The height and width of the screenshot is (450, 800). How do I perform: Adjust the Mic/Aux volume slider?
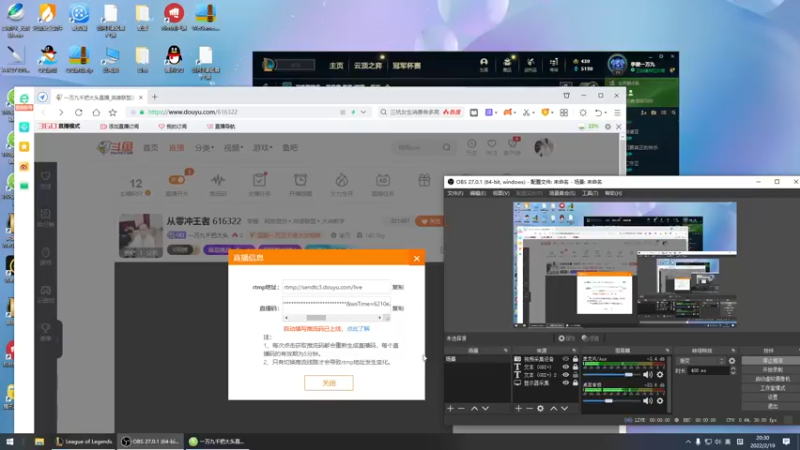click(611, 374)
